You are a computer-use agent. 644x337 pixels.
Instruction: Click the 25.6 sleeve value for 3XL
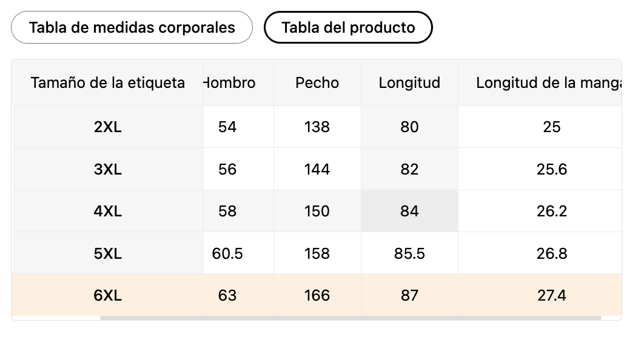coord(552,169)
